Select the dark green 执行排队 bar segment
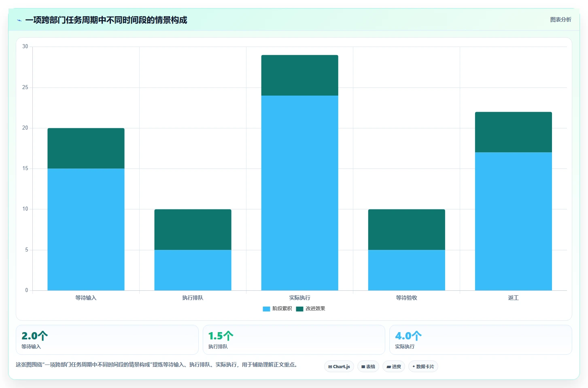 point(193,230)
